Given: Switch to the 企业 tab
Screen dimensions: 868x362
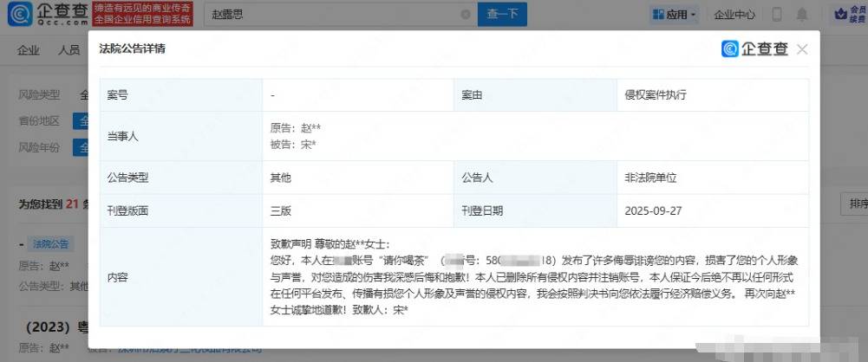Looking at the screenshot, I should pyautogui.click(x=29, y=50).
